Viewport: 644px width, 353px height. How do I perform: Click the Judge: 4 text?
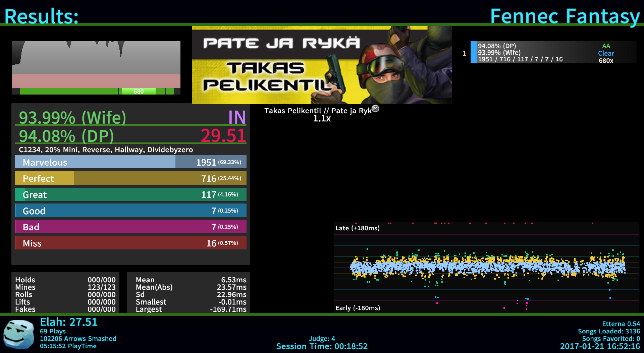(322, 339)
